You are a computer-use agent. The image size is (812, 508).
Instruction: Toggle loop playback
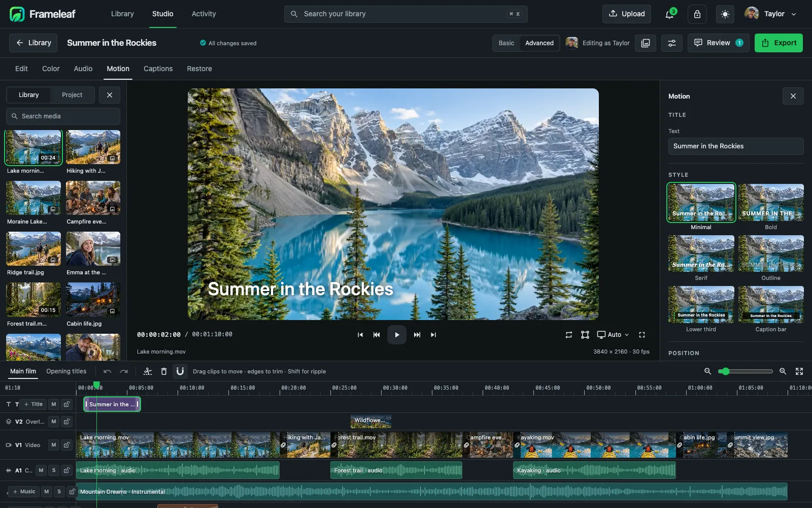[x=569, y=335]
